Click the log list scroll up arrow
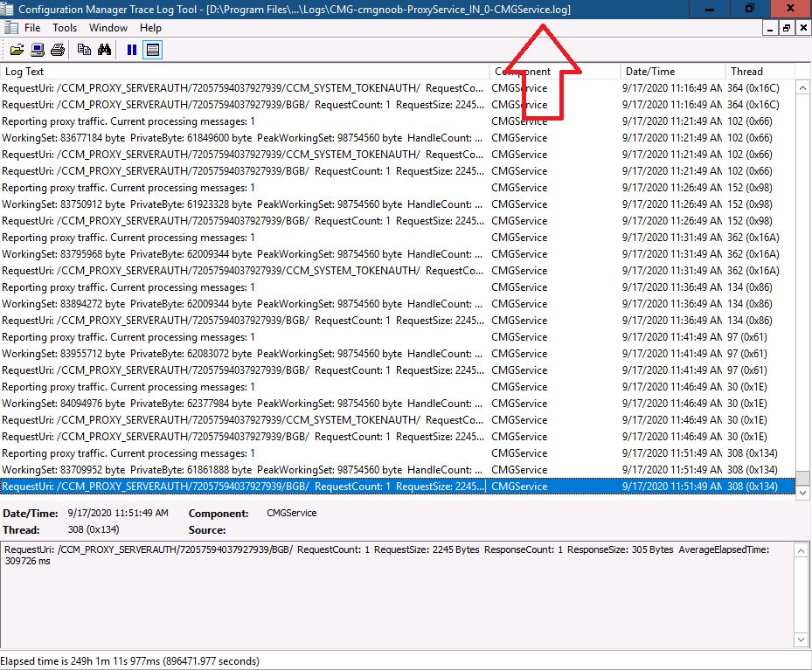The image size is (812, 670). pos(802,88)
